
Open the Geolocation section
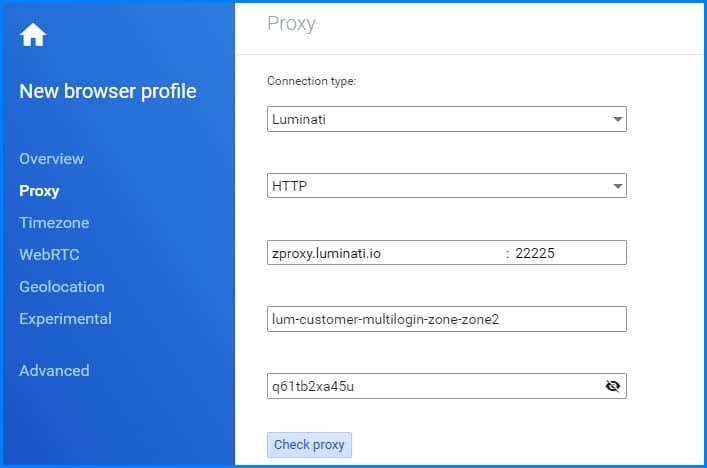[x=62, y=287]
